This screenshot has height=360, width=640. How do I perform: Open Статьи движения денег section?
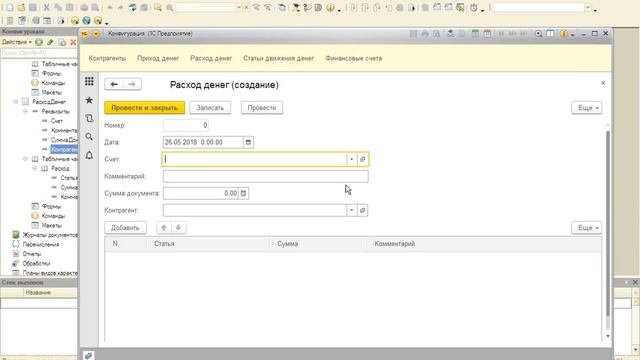pyautogui.click(x=279, y=58)
